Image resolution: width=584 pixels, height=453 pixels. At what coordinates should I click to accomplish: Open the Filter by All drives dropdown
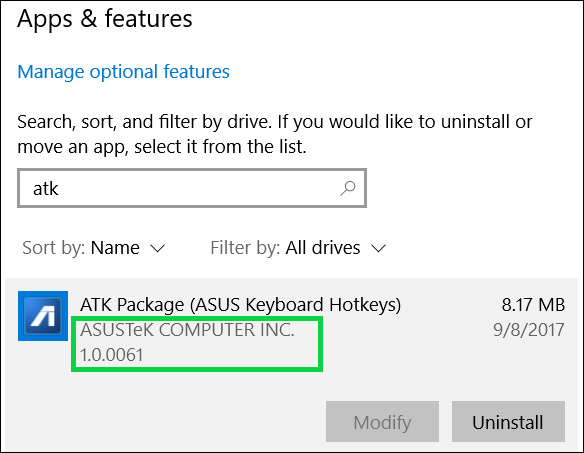[x=298, y=248]
